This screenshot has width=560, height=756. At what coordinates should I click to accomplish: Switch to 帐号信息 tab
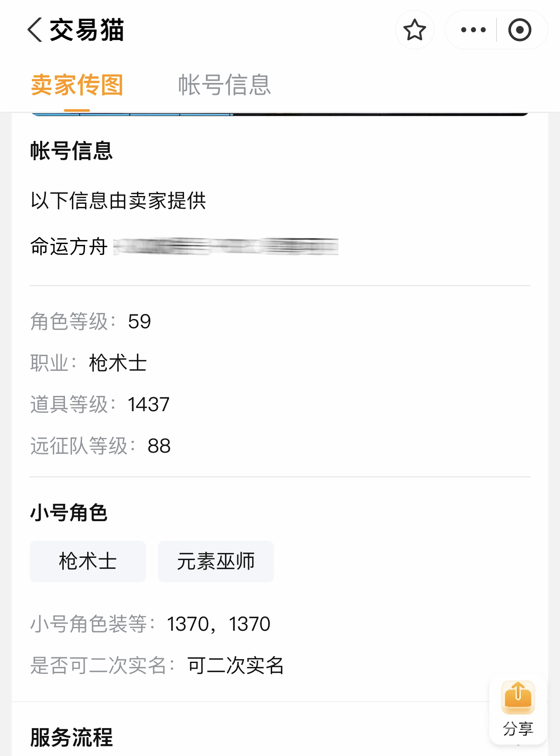tap(224, 85)
